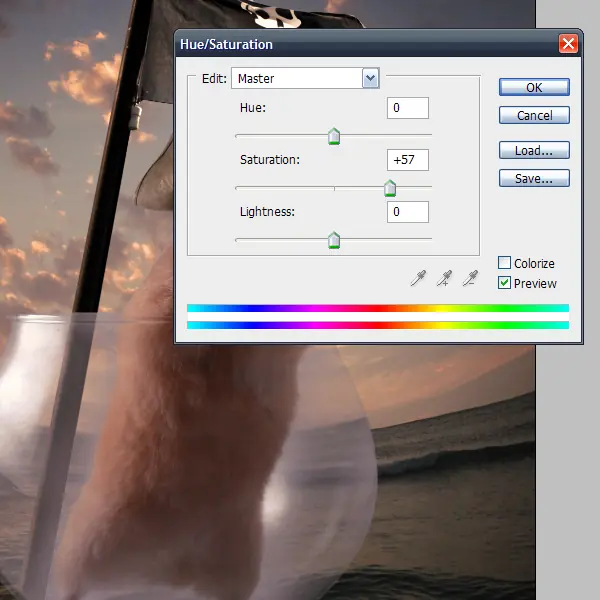The height and width of the screenshot is (600, 600).
Task: Click the Hue slider handle
Action: pos(334,136)
